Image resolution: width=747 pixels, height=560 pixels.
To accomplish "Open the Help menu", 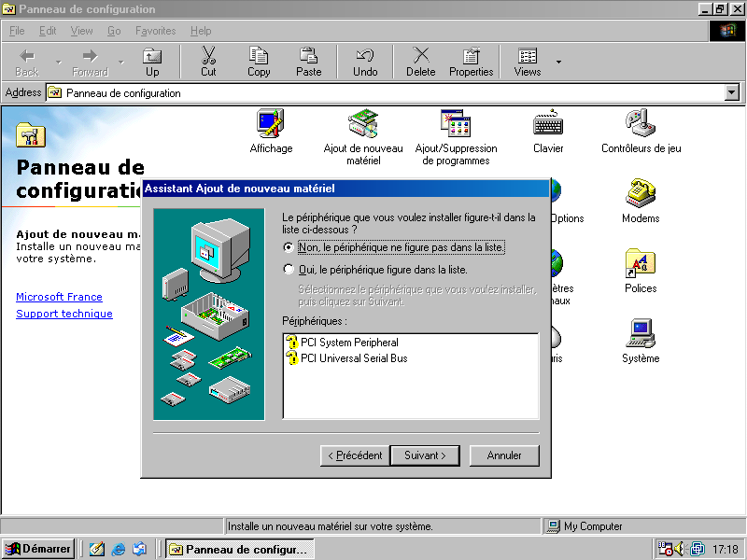I will click(x=201, y=31).
